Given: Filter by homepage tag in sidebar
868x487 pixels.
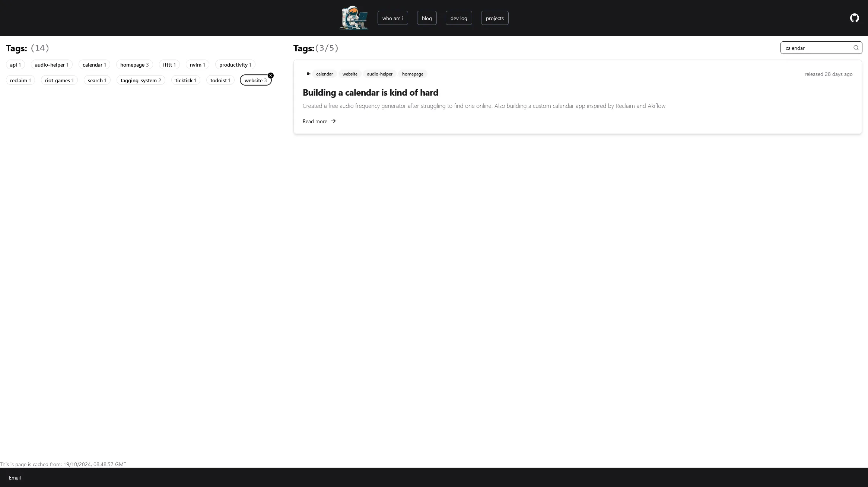Looking at the screenshot, I should [x=134, y=65].
